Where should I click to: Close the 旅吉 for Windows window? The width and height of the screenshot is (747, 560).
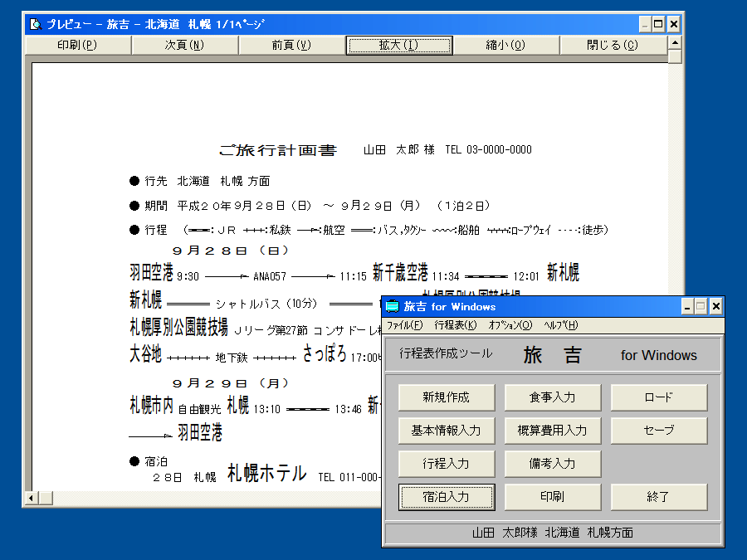715,307
